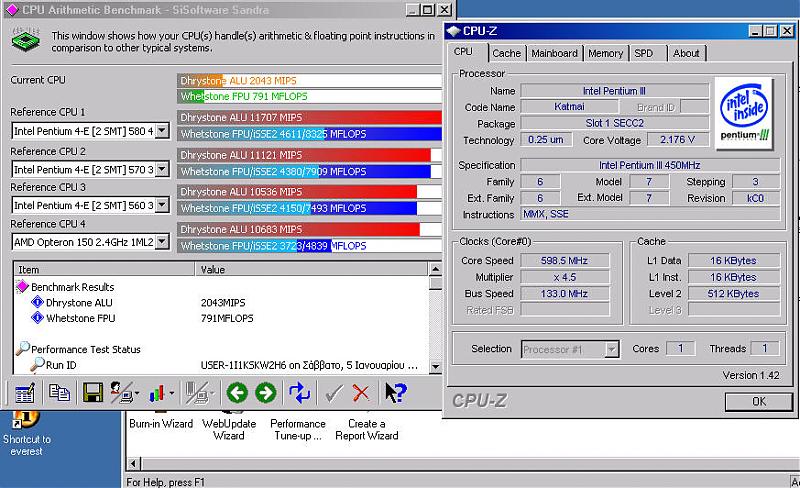Click the Current CPU Dhrystone ALU 2043 MIPS bar
This screenshot has width=800, height=488.
[309, 81]
